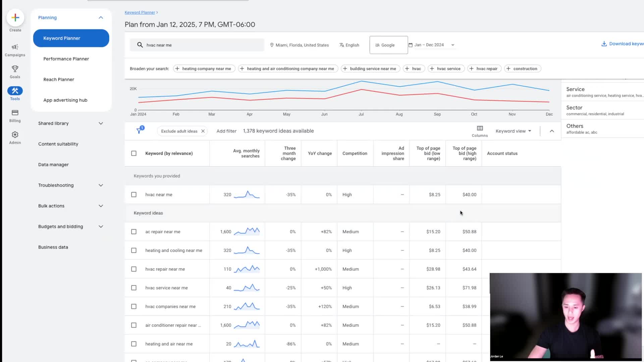
Task: Open the Admin gear icon
Action: coord(15,135)
